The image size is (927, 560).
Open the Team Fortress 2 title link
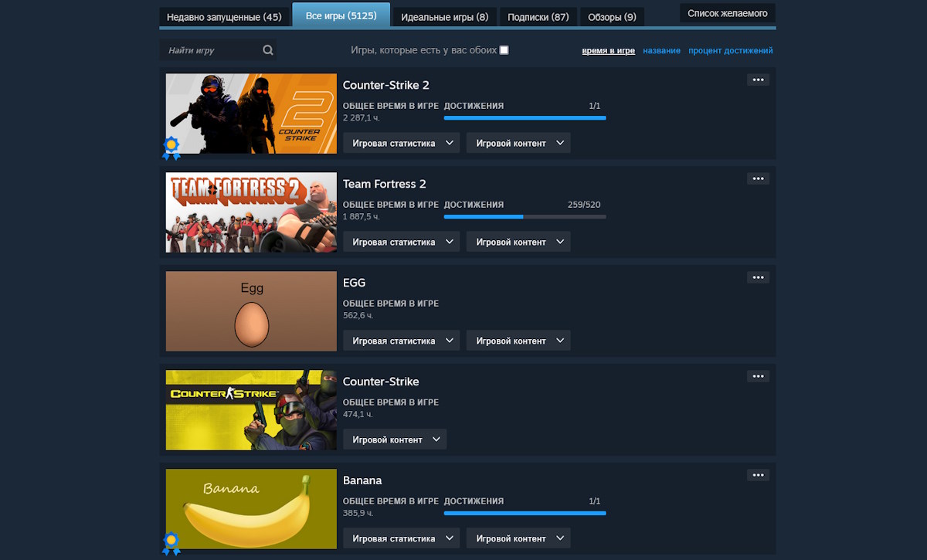tap(385, 184)
